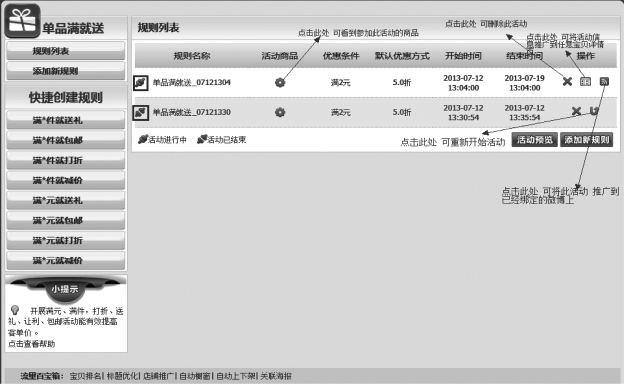This screenshot has width=624, height=384.
Task: Click status icon of rule 07121304
Action: pos(140,83)
